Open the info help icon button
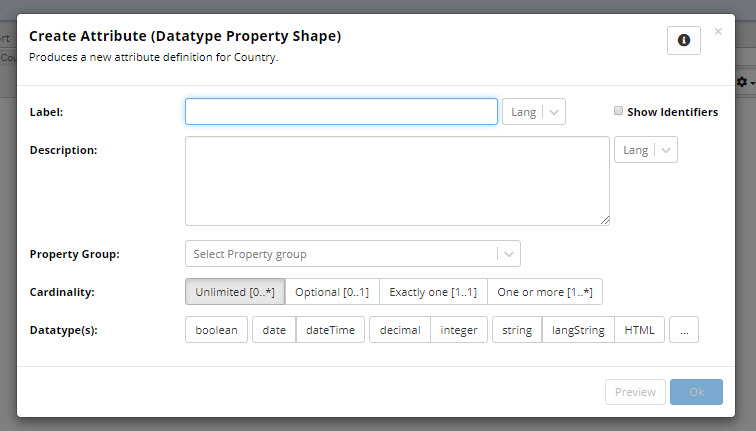Image resolution: width=756 pixels, height=431 pixels. (x=684, y=40)
